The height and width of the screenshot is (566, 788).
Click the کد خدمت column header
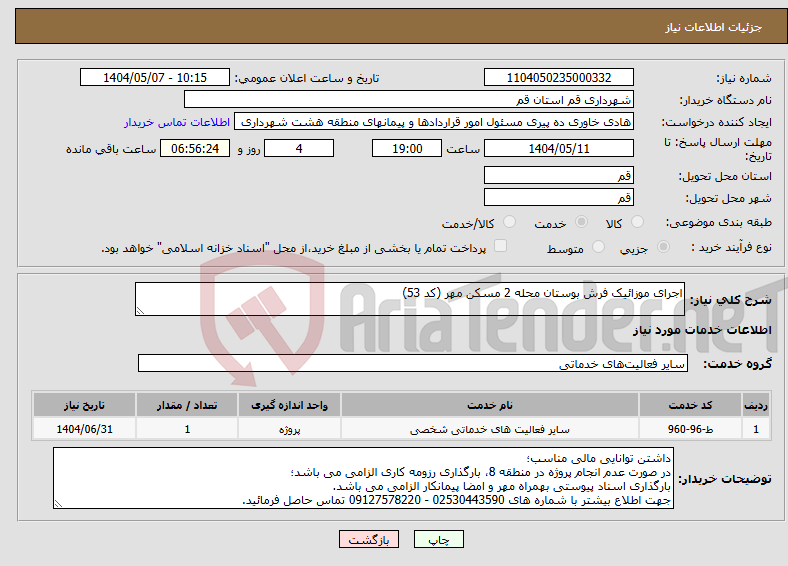tap(691, 405)
